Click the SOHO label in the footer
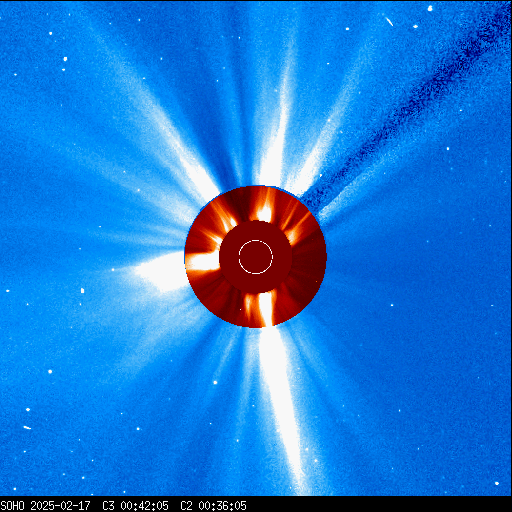This screenshot has width=512, height=512. coord(13,506)
